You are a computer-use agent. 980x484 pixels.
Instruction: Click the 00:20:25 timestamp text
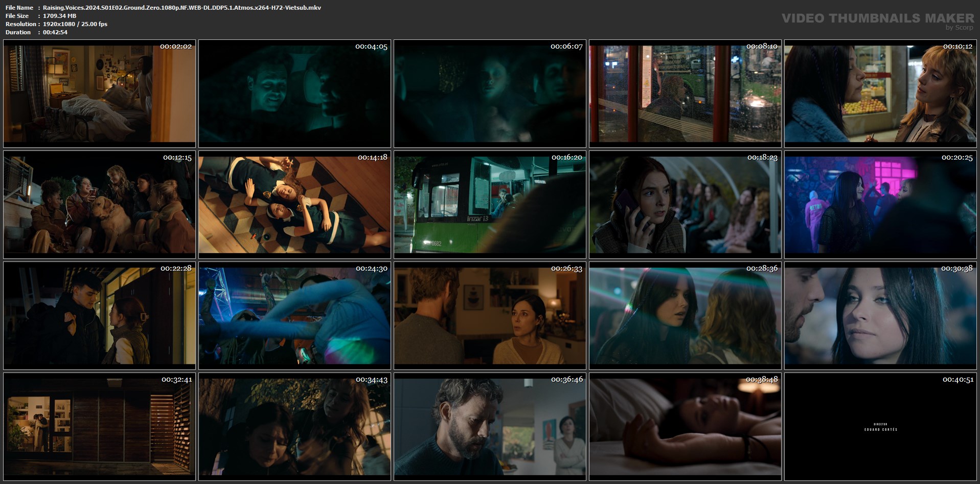click(x=957, y=158)
